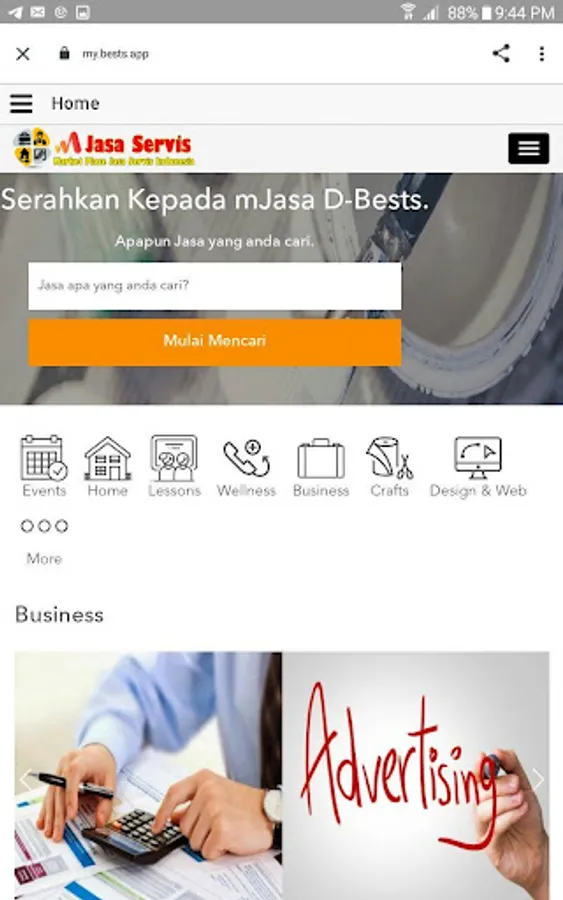
Task: Open the hamburger menu beside Home
Action: (21, 103)
